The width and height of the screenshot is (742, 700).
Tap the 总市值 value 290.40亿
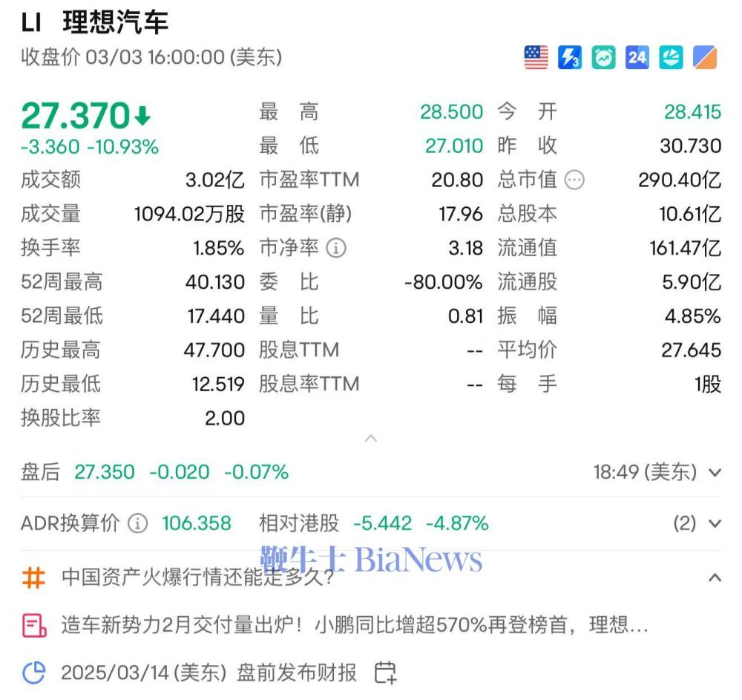(x=680, y=180)
